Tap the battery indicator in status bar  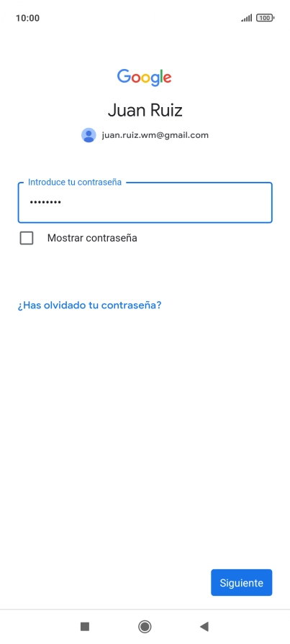265,18
